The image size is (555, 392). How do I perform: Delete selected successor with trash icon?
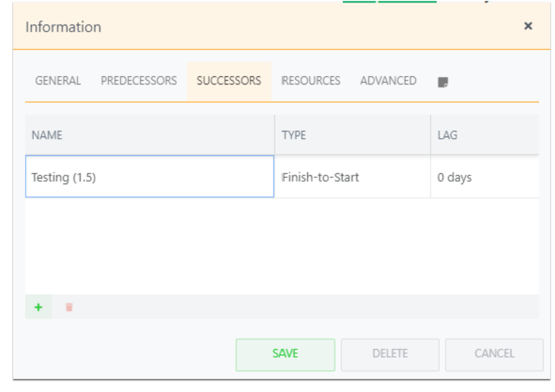click(69, 307)
